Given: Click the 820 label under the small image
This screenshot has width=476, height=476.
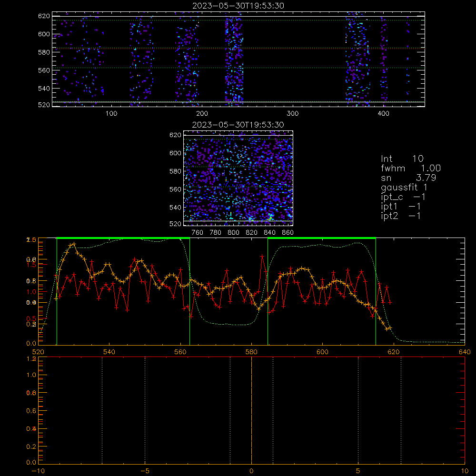Looking at the screenshot, I should pyautogui.click(x=252, y=233).
